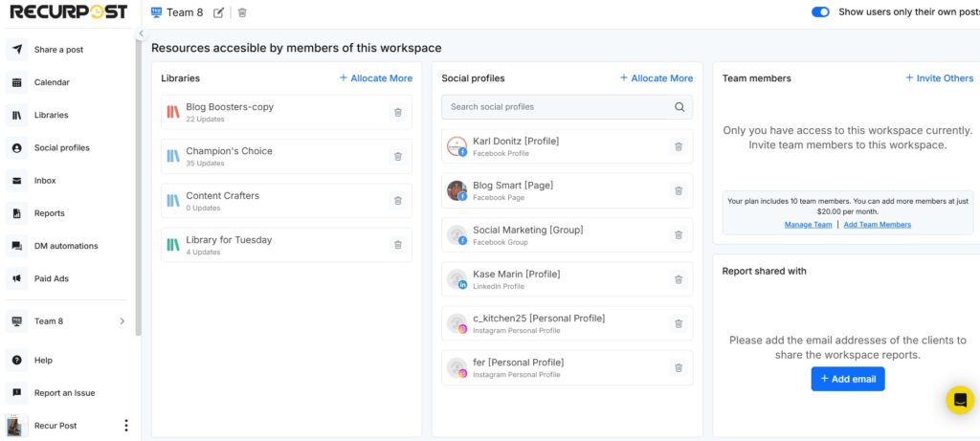Click the Reports document icon
Screen dimensions: 980x441
coord(17,213)
